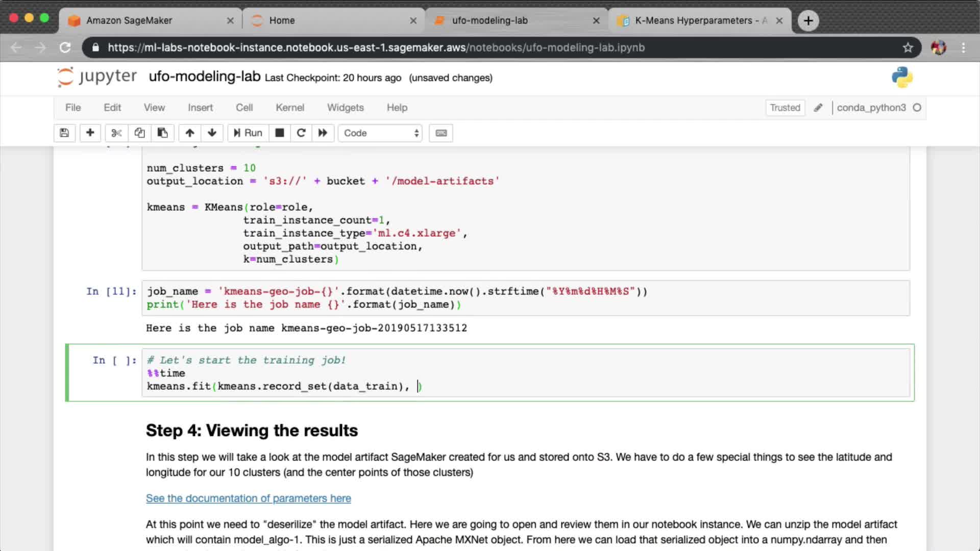Move the selected cell down
This screenshot has height=551, width=980.
coord(212,133)
